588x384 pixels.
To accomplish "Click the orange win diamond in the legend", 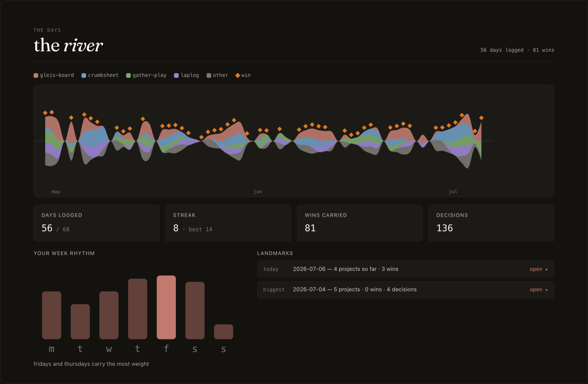I will pos(237,76).
